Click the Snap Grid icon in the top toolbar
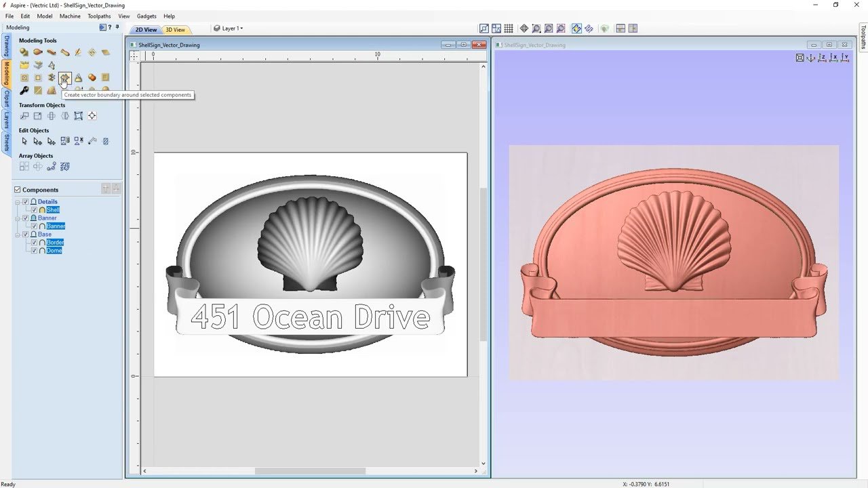 [508, 28]
